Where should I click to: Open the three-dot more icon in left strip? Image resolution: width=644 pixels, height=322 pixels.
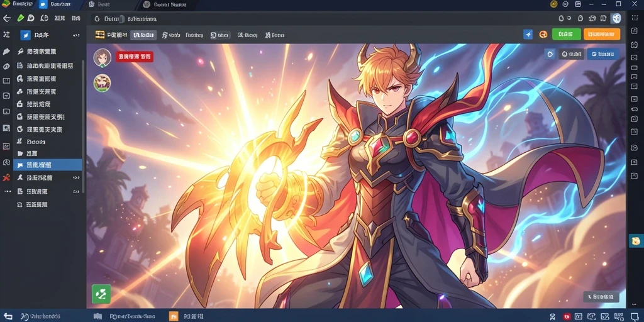[x=8, y=191]
